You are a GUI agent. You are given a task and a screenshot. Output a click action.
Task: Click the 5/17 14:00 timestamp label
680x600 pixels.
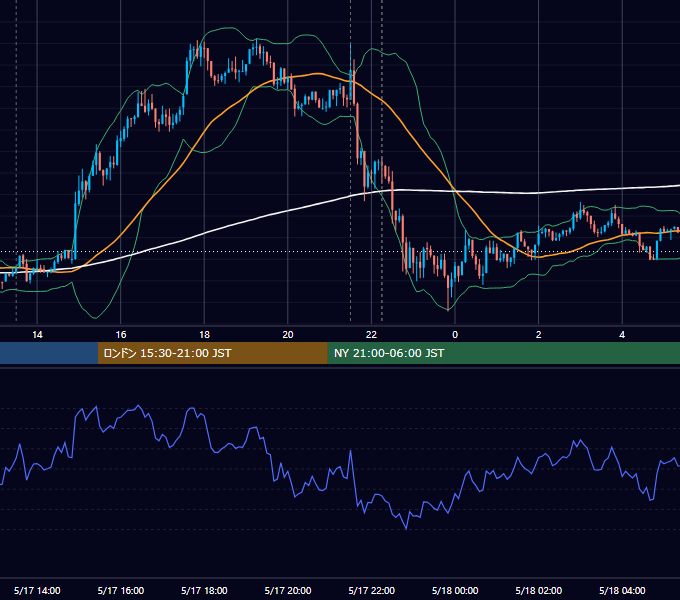click(37, 590)
